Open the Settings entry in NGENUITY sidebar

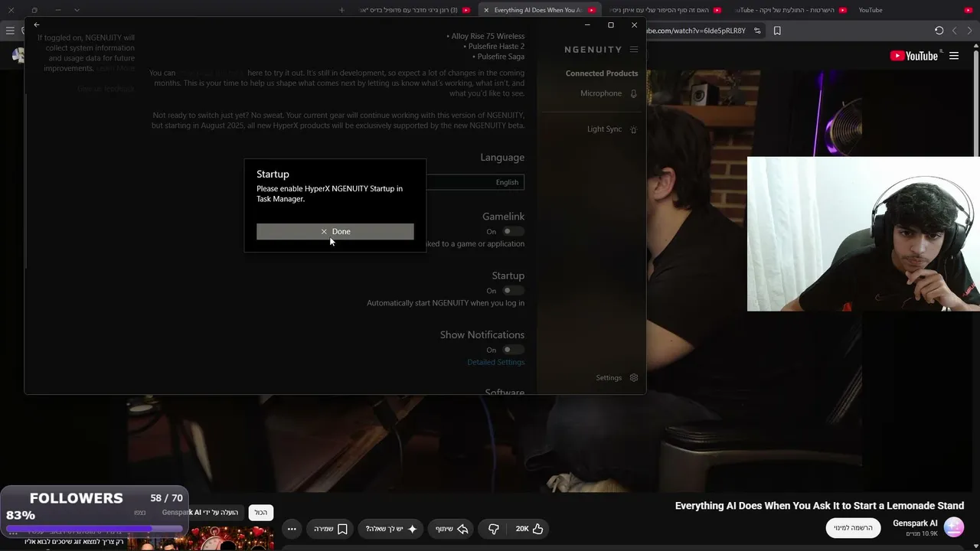tap(609, 378)
